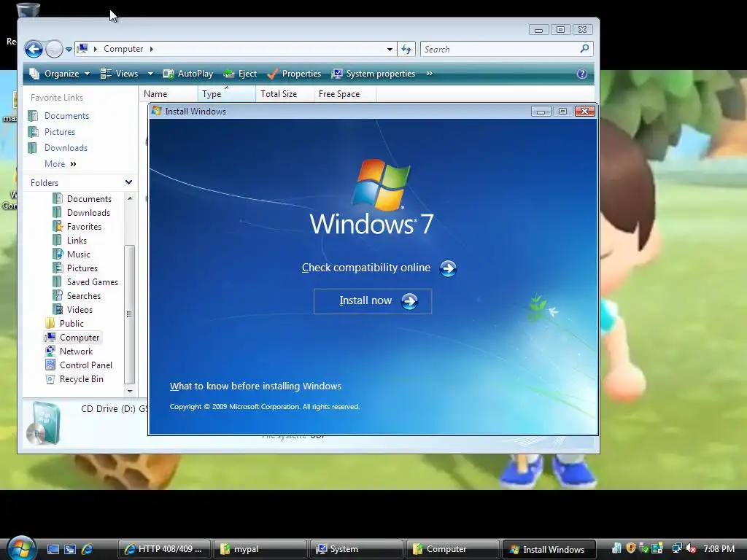The width and height of the screenshot is (747, 560).
Task: Open the address bar history dropdown
Action: 390,49
